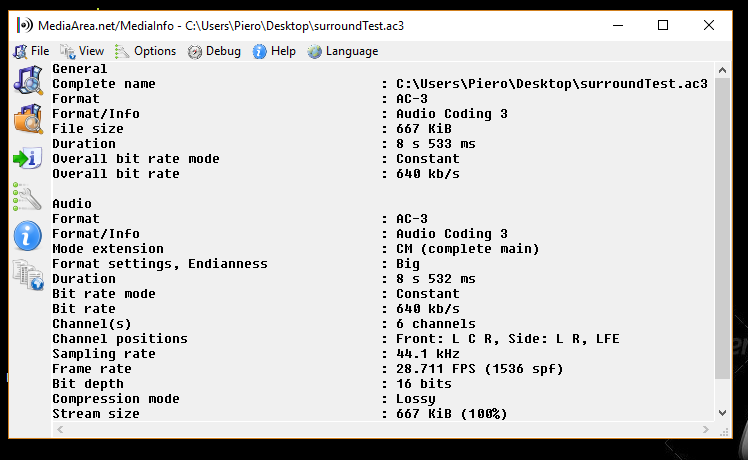Viewport: 748px width, 460px height.
Task: Open the Help menu
Action: click(x=274, y=51)
